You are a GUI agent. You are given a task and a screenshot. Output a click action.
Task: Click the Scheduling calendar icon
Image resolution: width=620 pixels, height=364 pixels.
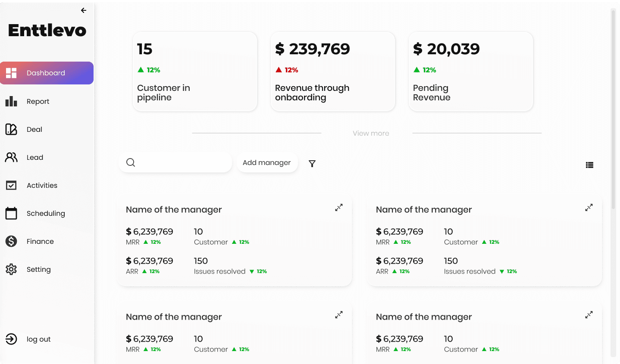click(x=11, y=213)
